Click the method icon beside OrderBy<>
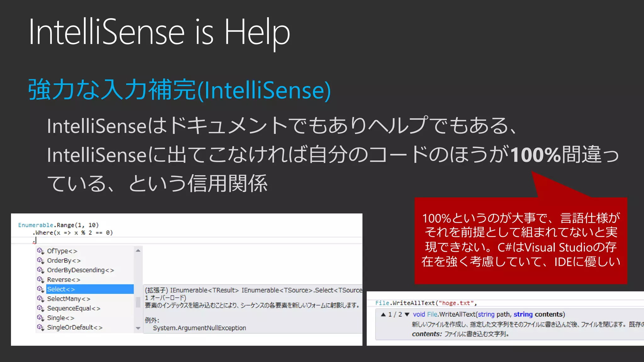644x362 pixels. pyautogui.click(x=41, y=261)
